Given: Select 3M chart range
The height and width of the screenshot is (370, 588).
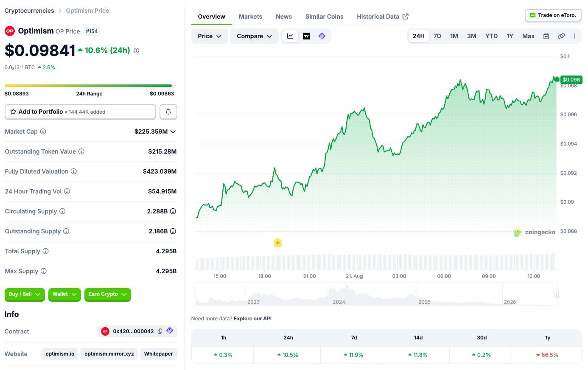Looking at the screenshot, I should point(472,36).
